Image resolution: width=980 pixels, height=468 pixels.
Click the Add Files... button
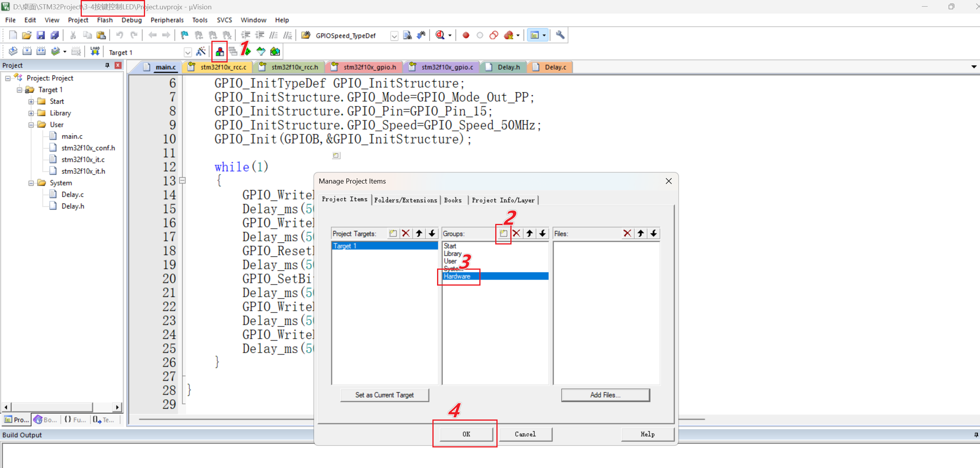click(605, 395)
